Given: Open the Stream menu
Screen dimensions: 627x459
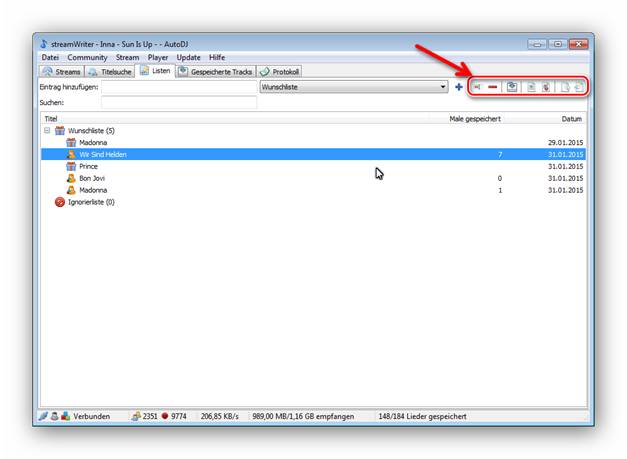Looking at the screenshot, I should click(x=128, y=58).
